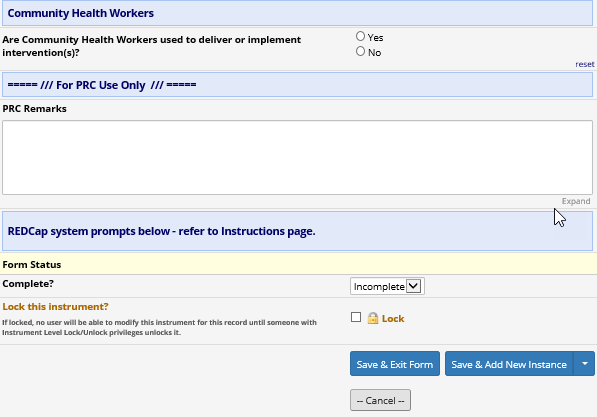Cancel the form with -- Cancel -- button
This screenshot has height=417, width=597.
click(380, 400)
